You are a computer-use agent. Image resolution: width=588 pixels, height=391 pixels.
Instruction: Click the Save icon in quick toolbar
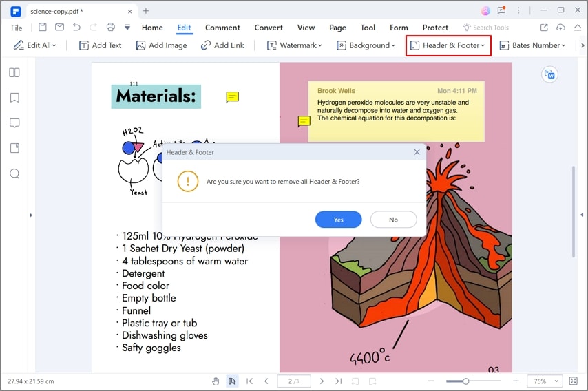(x=43, y=27)
